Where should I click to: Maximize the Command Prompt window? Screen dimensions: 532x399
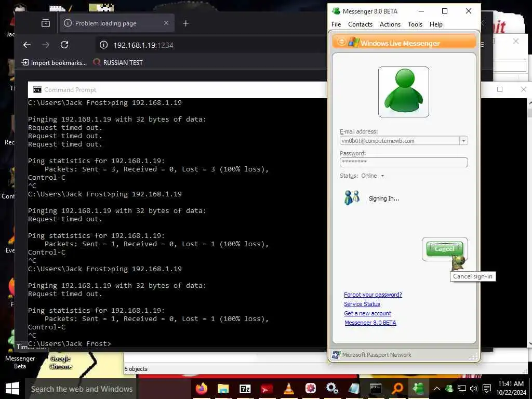coord(500,89)
